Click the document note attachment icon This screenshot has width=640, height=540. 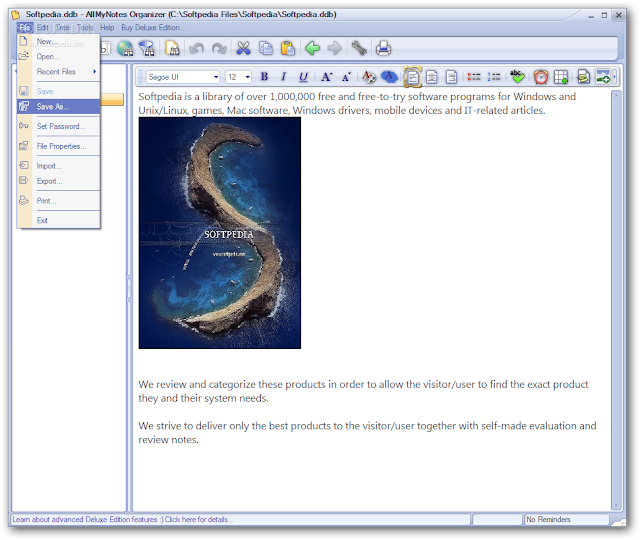(x=583, y=77)
